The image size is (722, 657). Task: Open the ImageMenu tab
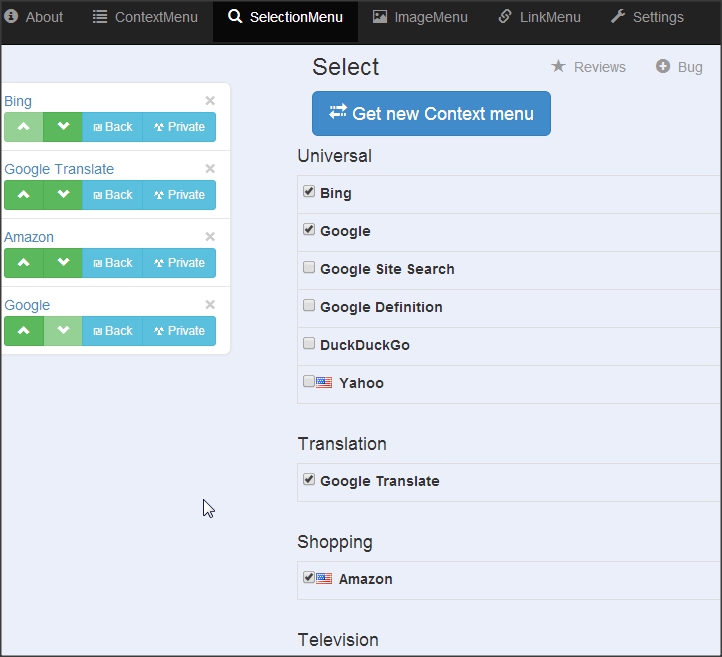[419, 17]
